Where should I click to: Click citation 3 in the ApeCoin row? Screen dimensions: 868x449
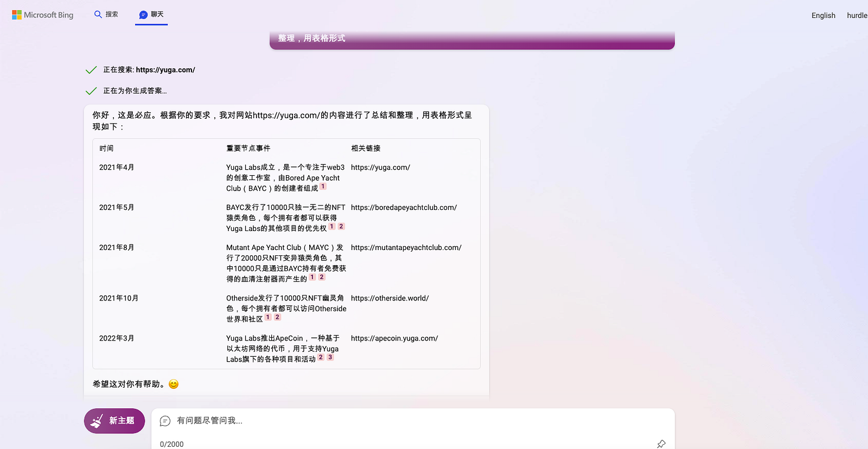pyautogui.click(x=330, y=357)
